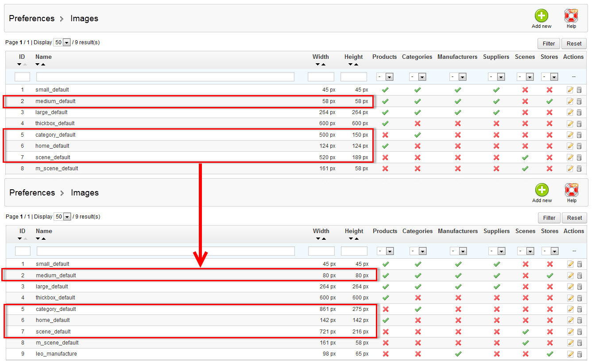The height and width of the screenshot is (364, 592).
Task: Click Preferences breadcrumb in upper panel
Action: tap(32, 18)
